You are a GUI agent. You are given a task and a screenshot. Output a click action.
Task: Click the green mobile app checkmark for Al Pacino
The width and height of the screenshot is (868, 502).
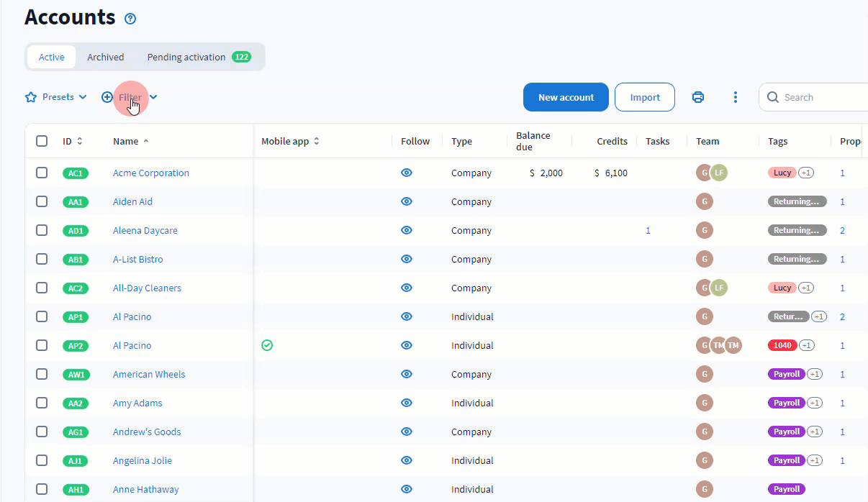click(x=267, y=345)
